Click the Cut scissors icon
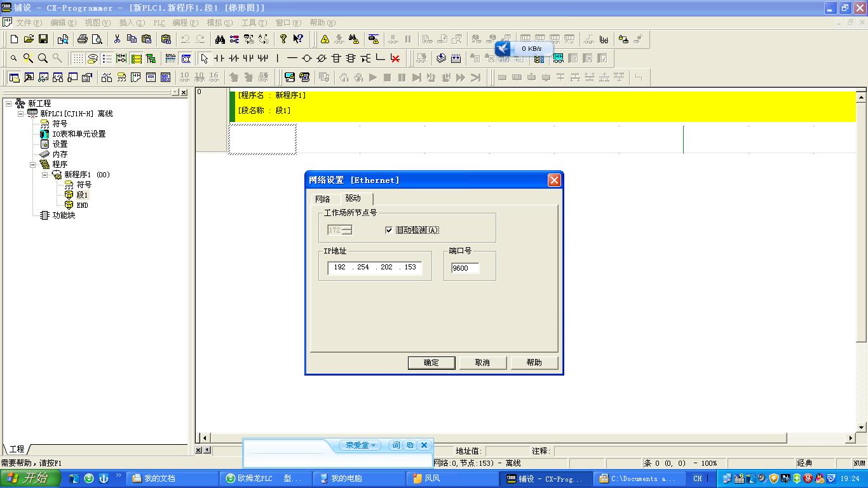868x488 pixels. pyautogui.click(x=117, y=39)
